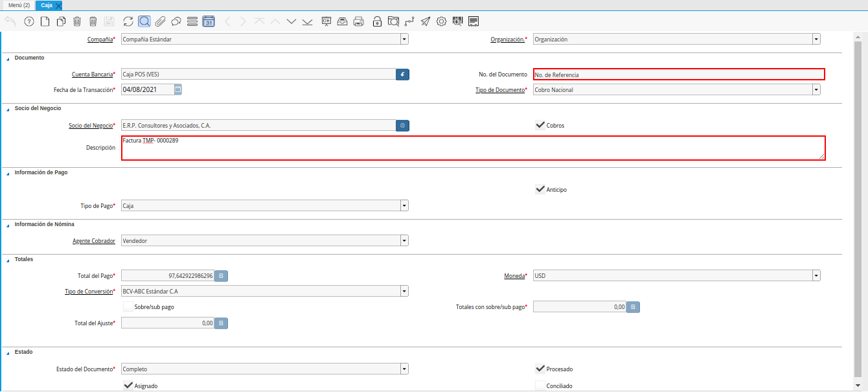The image size is (868, 392).
Task: Open the Tipo de Documento dropdown
Action: coord(816,89)
